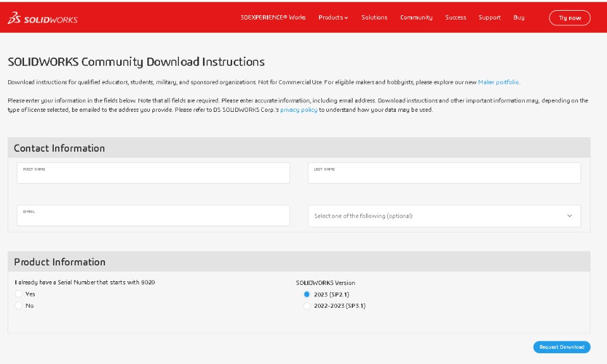Open the Success menu item
This screenshot has height=364, width=607.
click(x=456, y=18)
